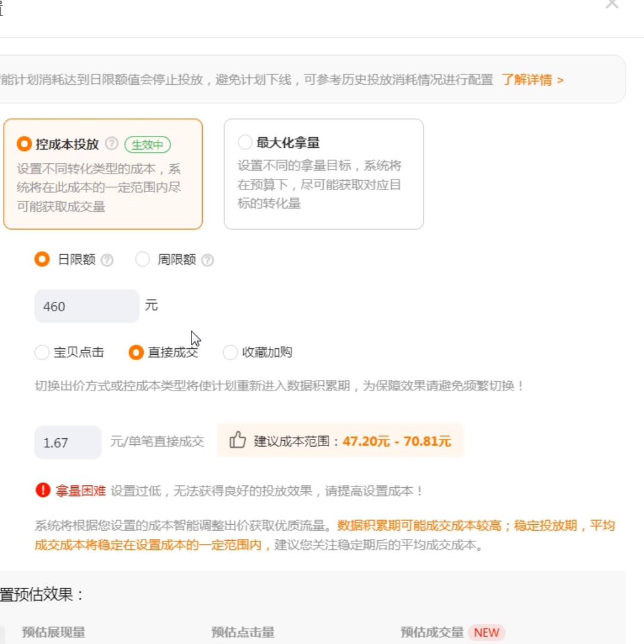Select the 控成本投放 option card
The width and height of the screenshot is (644, 644).
click(24, 145)
